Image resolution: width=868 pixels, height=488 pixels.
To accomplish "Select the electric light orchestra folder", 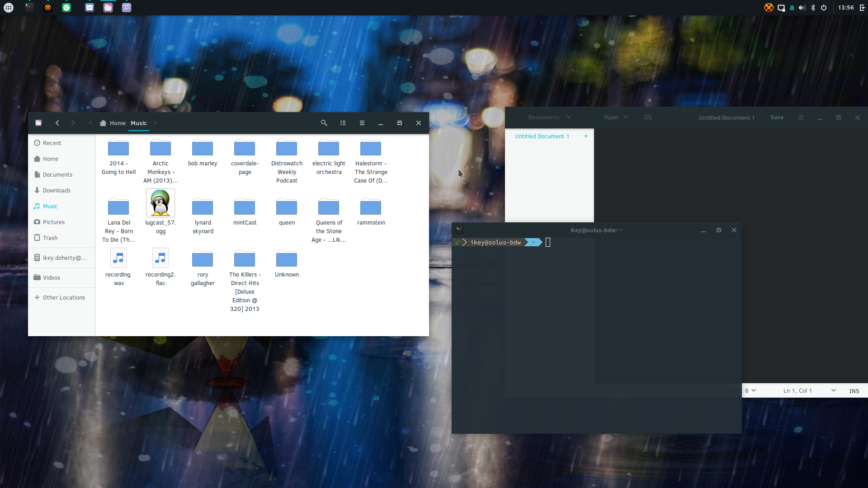I will pyautogui.click(x=329, y=157).
